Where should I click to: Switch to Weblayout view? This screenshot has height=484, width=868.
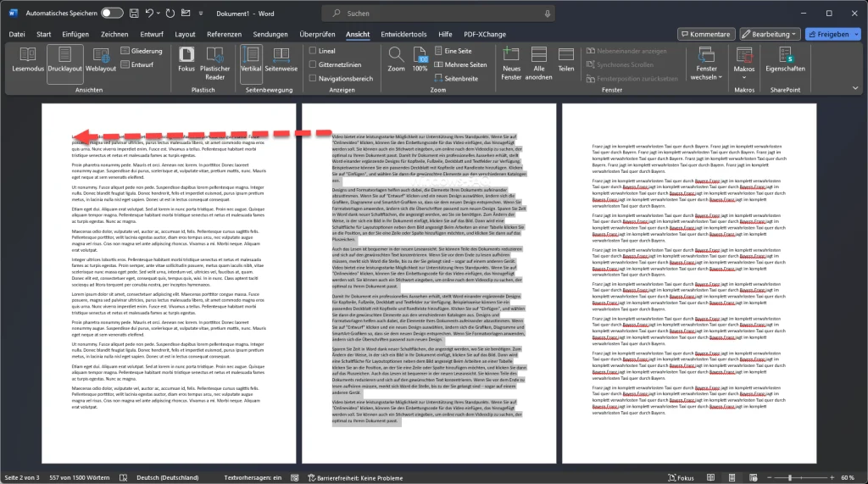click(101, 60)
